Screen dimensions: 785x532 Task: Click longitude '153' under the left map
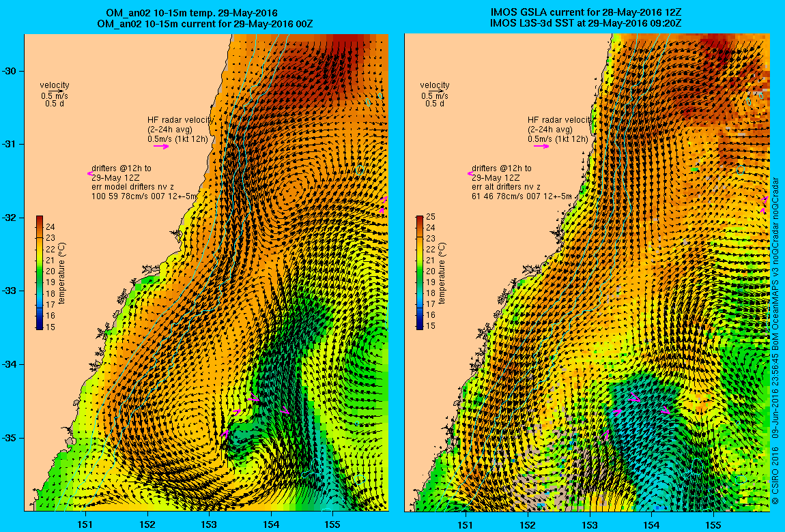click(x=210, y=524)
